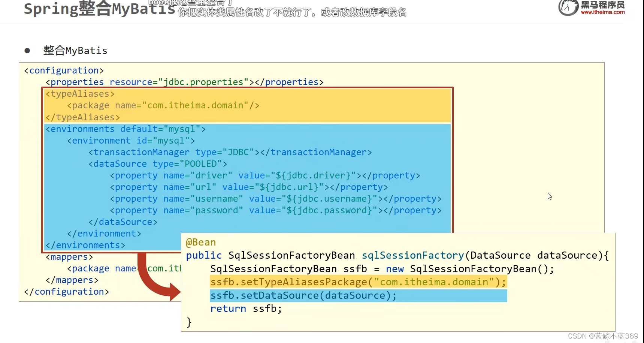This screenshot has height=343, width=644.
Task: Click the opening <mappers> tag
Action: click(x=69, y=257)
